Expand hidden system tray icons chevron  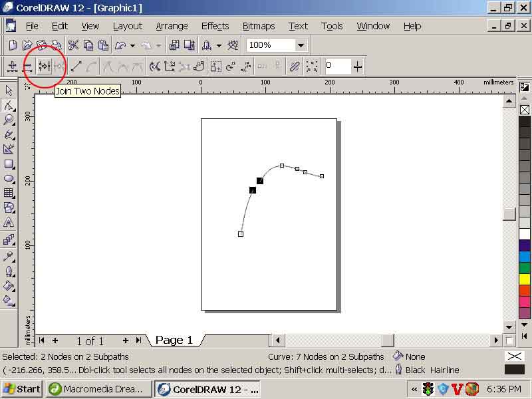pyautogui.click(x=414, y=389)
